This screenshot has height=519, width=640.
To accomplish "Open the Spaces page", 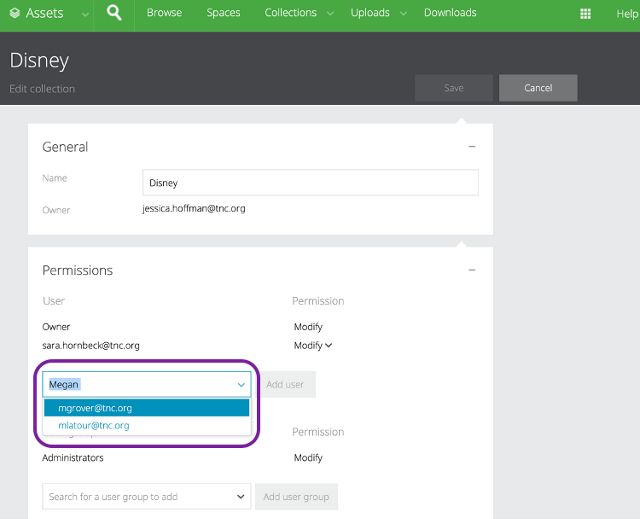I will click(x=223, y=13).
